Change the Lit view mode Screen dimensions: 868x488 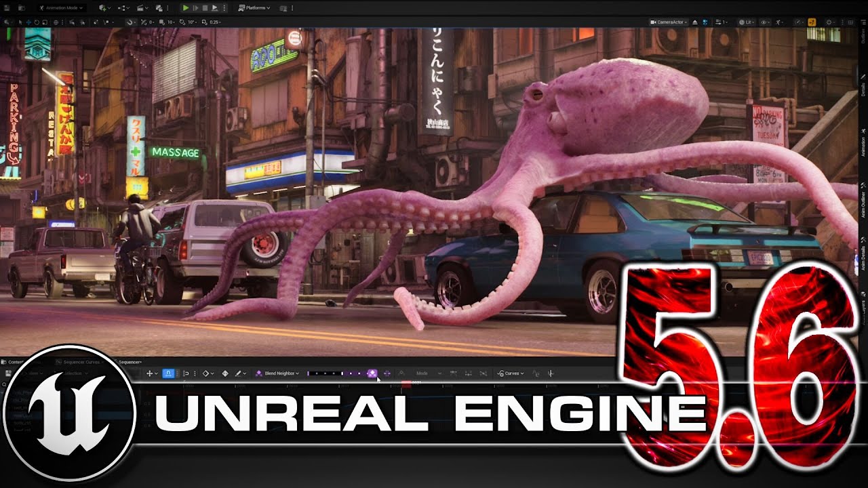[747, 22]
